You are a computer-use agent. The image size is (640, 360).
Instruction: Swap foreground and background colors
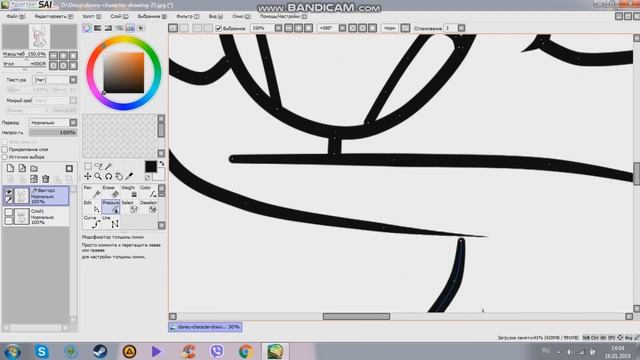[x=162, y=164]
